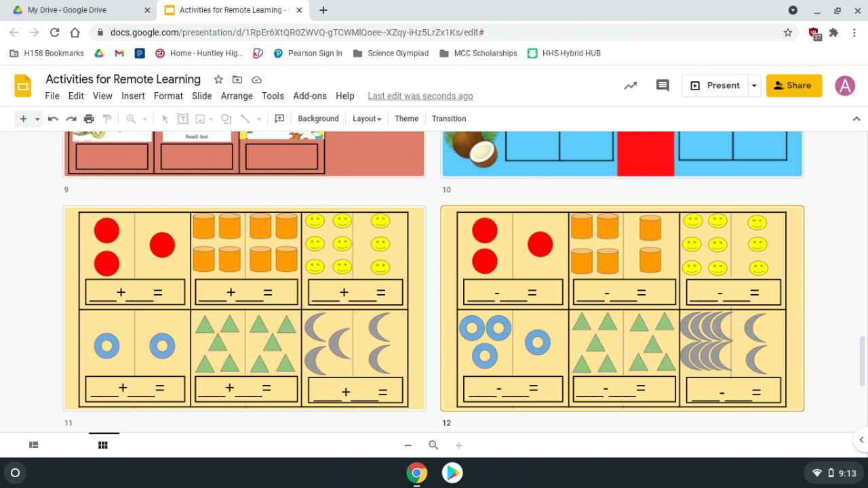Star the Activities for Remote Learning presentation
868x488 pixels.
click(x=218, y=79)
